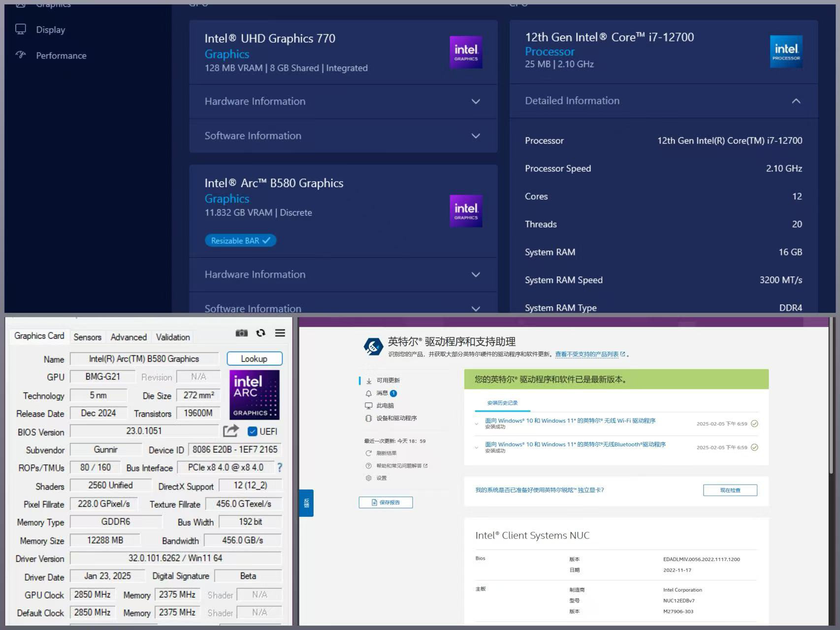Click Wi-Fi driver success checkmark icon
Screen dimensions: 840x630
pyautogui.click(x=754, y=424)
